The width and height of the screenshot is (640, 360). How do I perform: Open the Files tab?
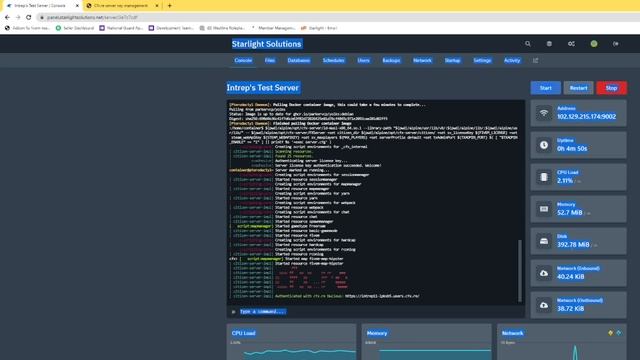pyautogui.click(x=270, y=60)
